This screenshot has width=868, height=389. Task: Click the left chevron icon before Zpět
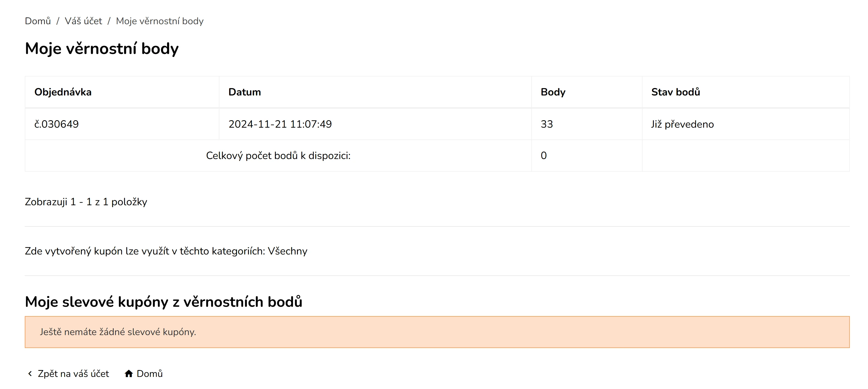click(30, 374)
